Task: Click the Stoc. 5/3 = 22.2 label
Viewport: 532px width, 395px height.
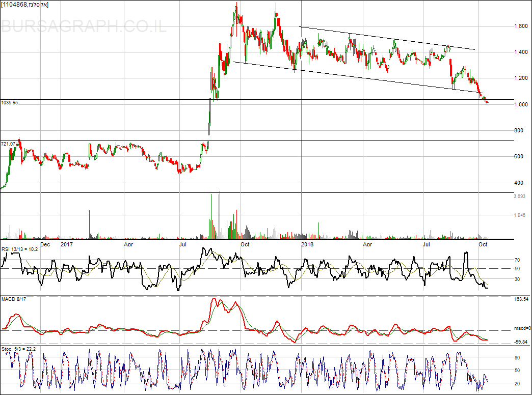Action: 19,349
